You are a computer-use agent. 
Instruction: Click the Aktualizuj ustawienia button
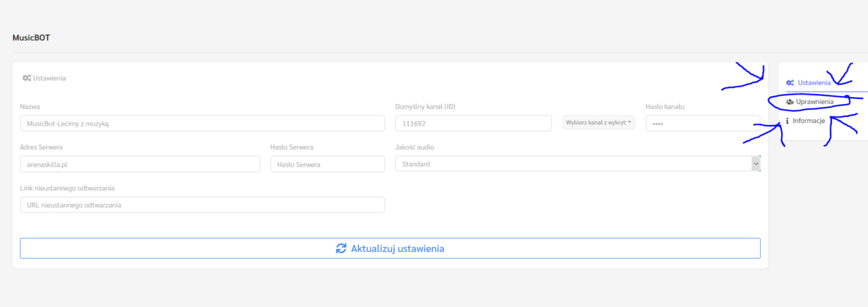390,248
